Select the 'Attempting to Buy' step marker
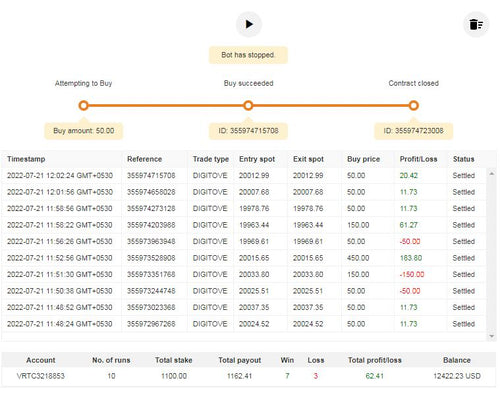Screen dimensions: 500x393 (x=83, y=106)
